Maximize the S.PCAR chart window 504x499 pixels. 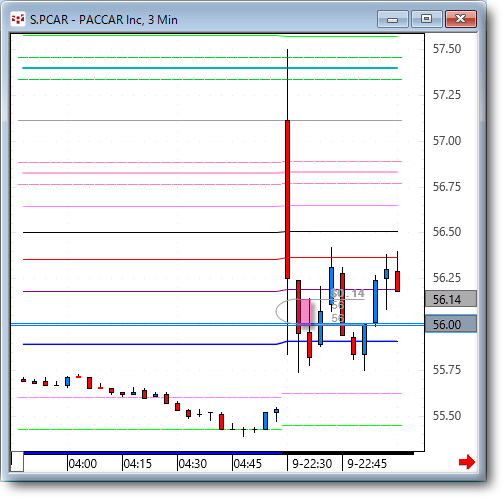click(427, 19)
